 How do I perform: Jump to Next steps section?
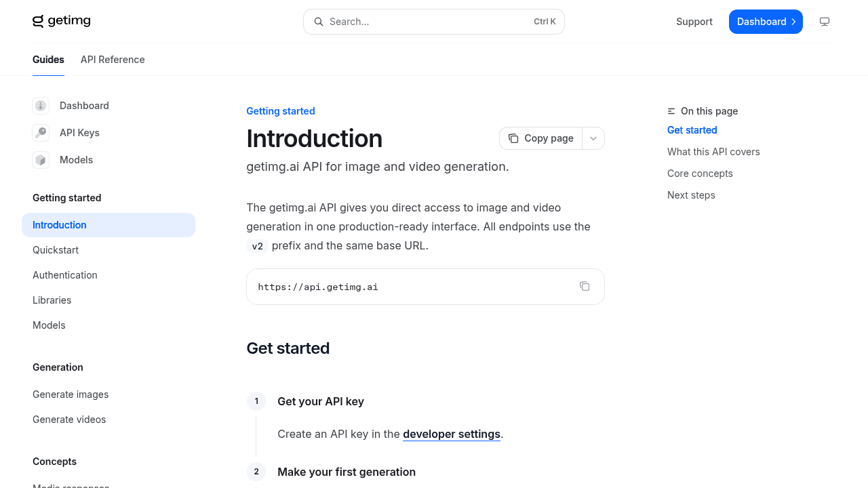click(x=691, y=195)
